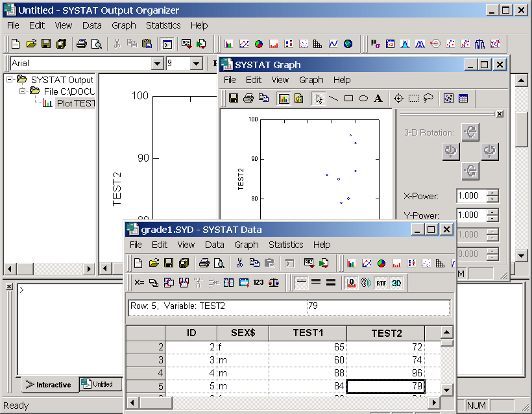Click row 3 header in data grid
Viewport: 532px width, 414px height.
click(x=145, y=360)
